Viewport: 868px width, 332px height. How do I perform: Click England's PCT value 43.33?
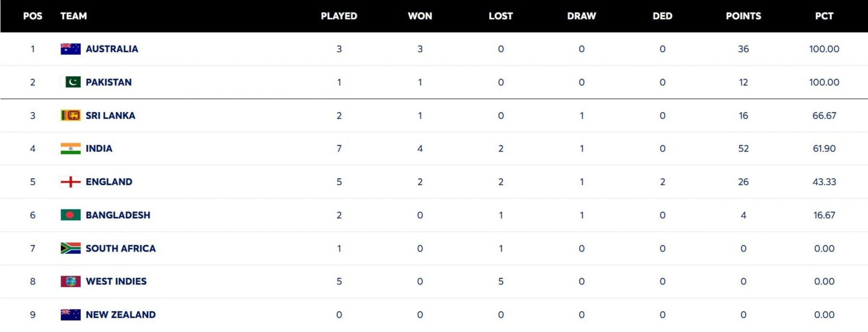click(824, 182)
